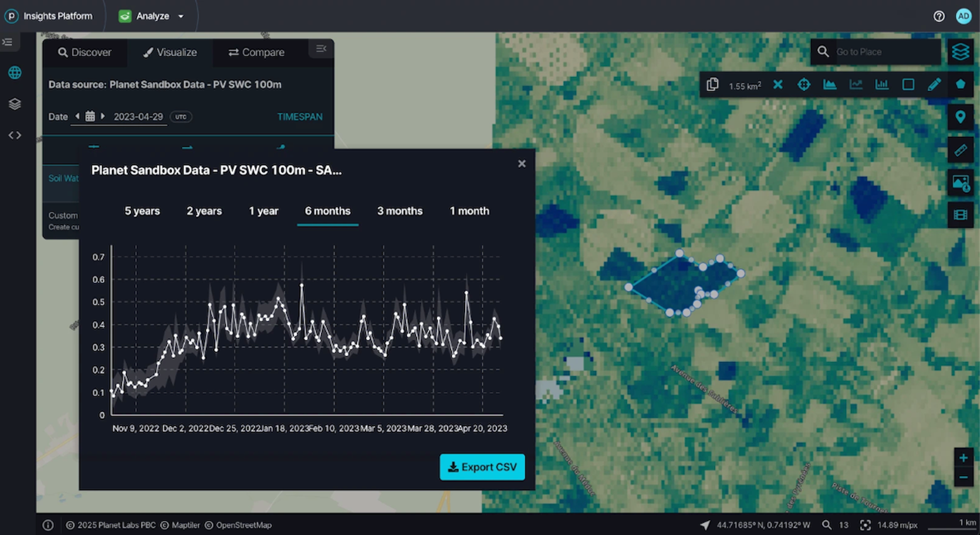Copy the area geometry icon
Image resolution: width=980 pixels, height=535 pixels.
tap(713, 85)
